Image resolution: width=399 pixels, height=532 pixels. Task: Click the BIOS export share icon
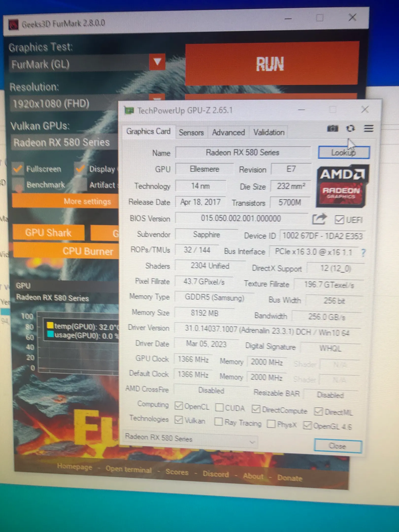pos(319,219)
